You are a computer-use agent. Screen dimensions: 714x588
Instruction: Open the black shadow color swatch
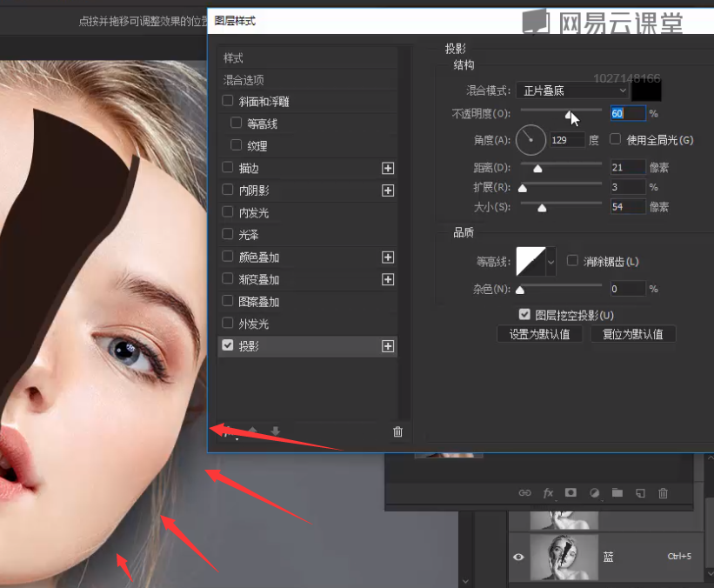point(646,90)
